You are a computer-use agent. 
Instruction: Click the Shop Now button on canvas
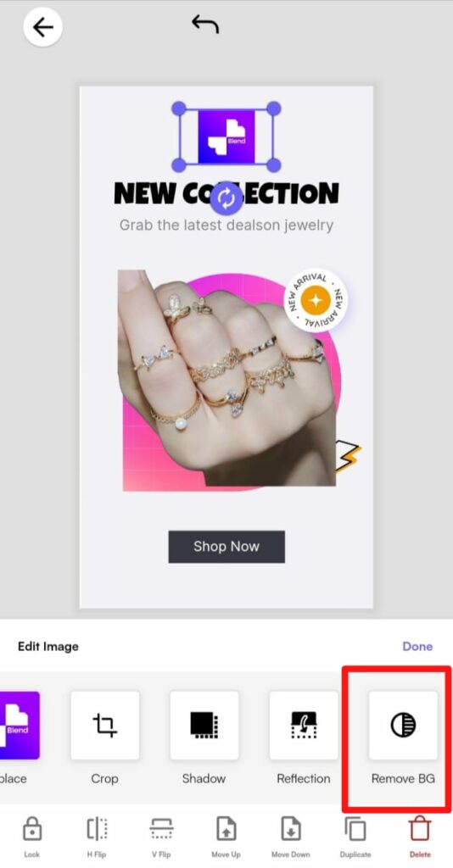click(x=226, y=547)
